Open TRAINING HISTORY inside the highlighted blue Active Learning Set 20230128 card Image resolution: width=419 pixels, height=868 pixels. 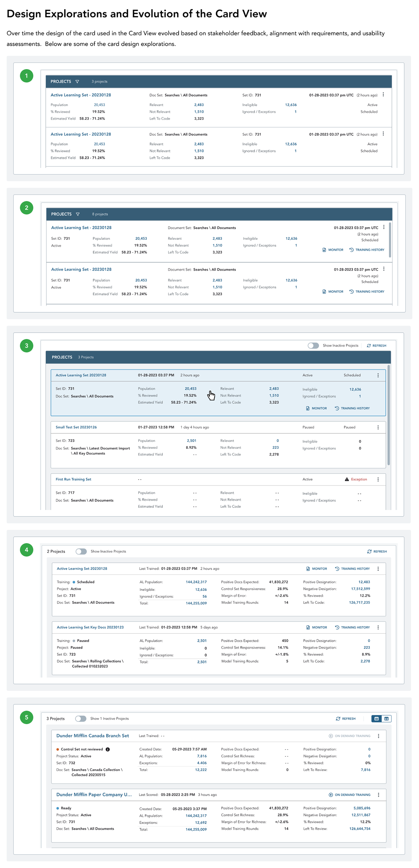352,408
